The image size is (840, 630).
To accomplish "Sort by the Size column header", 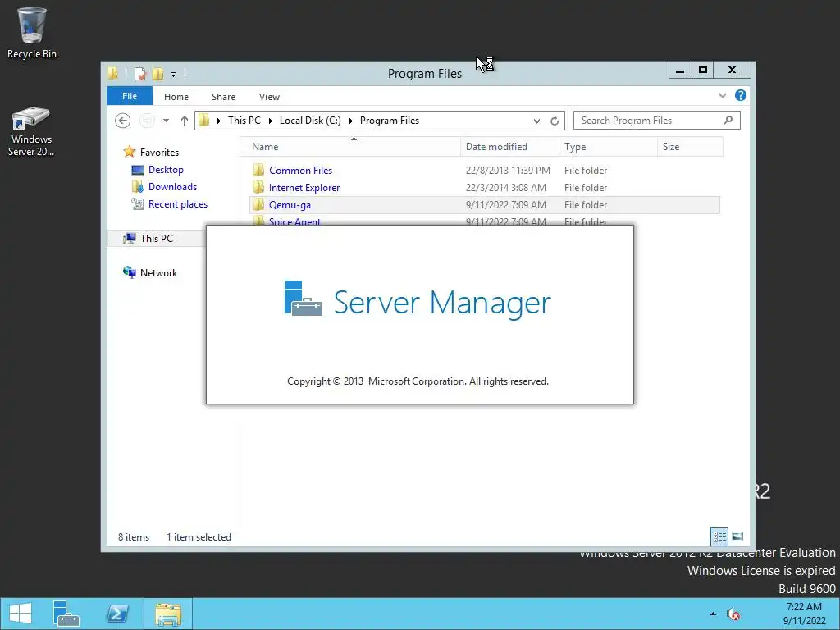I will [x=690, y=147].
